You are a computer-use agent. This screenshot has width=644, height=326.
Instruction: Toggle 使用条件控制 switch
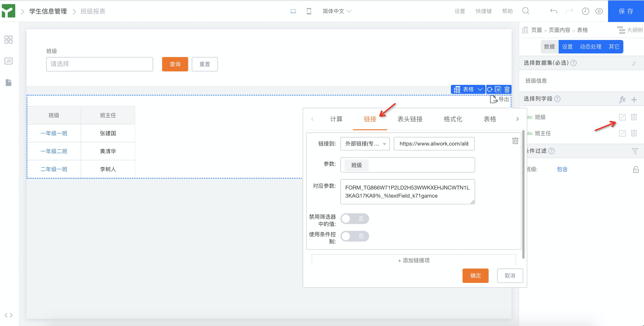click(x=354, y=236)
